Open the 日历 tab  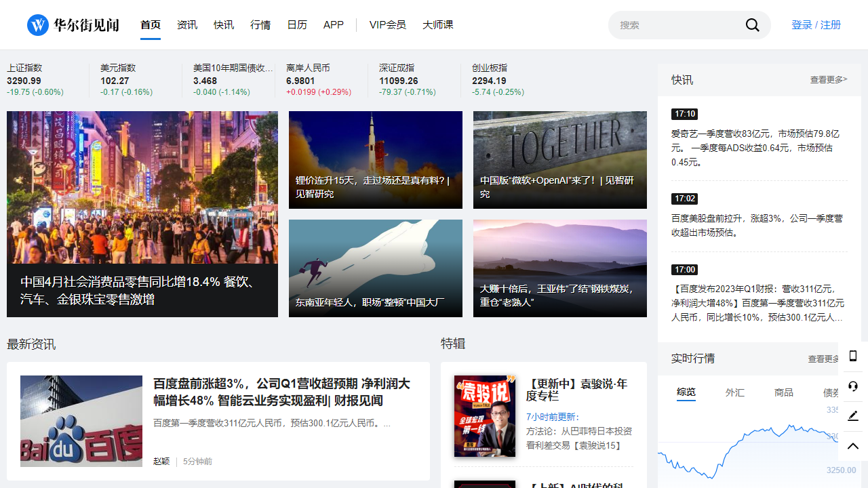pyautogui.click(x=297, y=24)
